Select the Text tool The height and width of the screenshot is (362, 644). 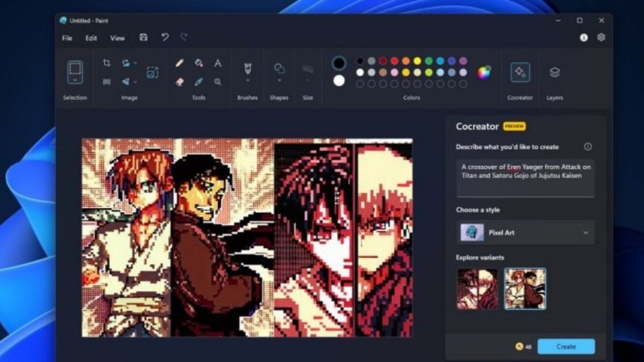218,63
